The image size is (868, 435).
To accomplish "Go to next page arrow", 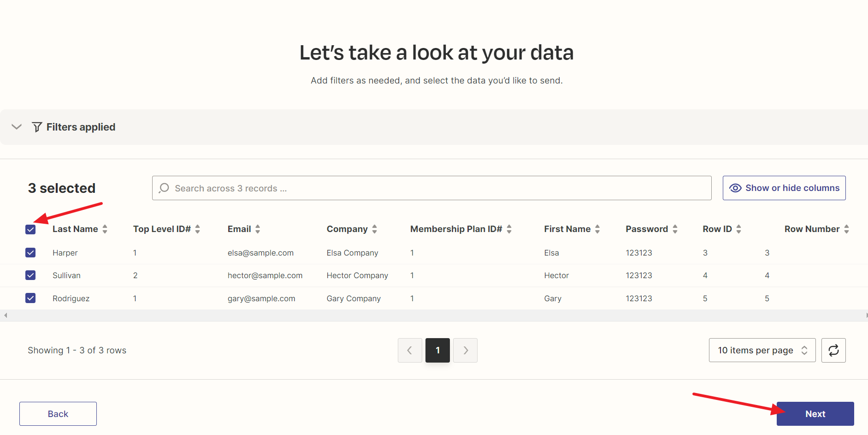I will (x=466, y=350).
